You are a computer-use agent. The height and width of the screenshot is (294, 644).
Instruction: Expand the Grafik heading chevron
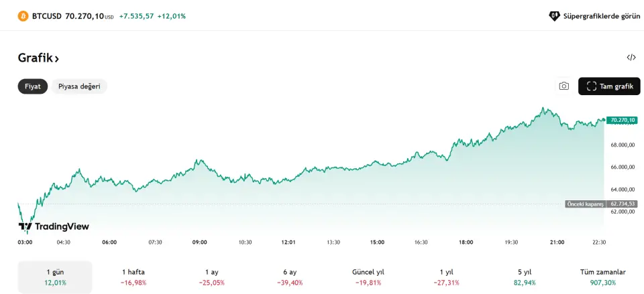57,59
